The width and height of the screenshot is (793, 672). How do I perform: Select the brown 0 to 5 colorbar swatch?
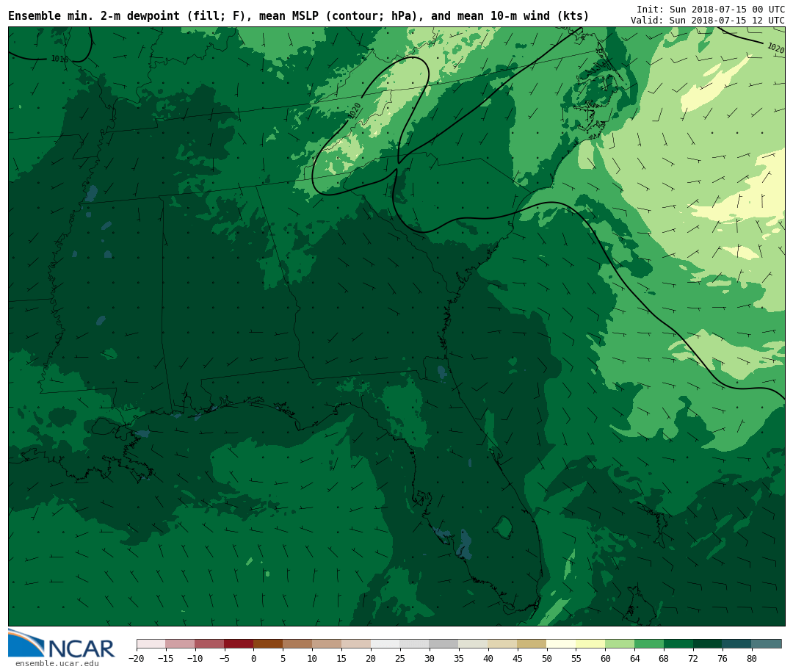pyautogui.click(x=268, y=644)
